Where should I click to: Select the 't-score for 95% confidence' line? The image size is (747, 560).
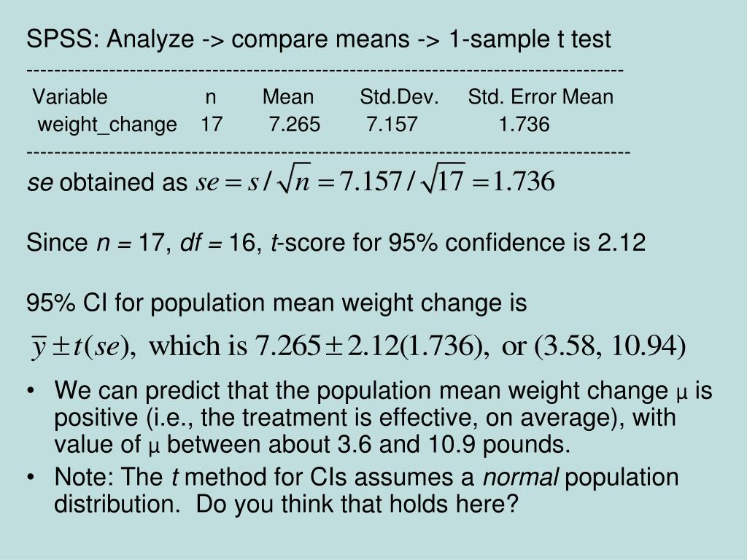[x=336, y=243]
